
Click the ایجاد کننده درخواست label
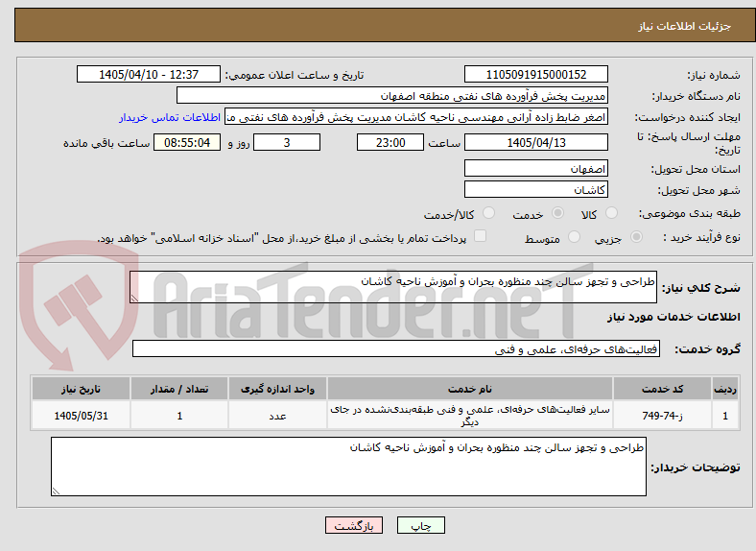[x=688, y=118]
